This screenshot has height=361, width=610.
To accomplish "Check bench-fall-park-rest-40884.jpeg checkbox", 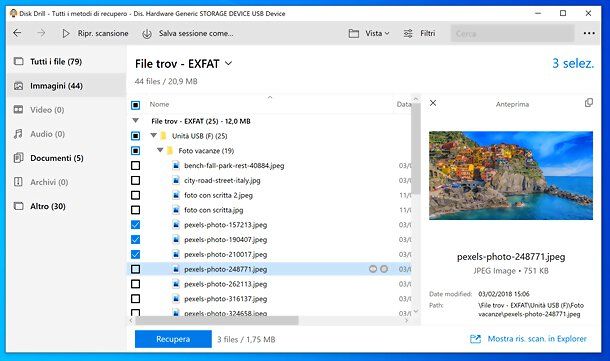I will tap(135, 165).
